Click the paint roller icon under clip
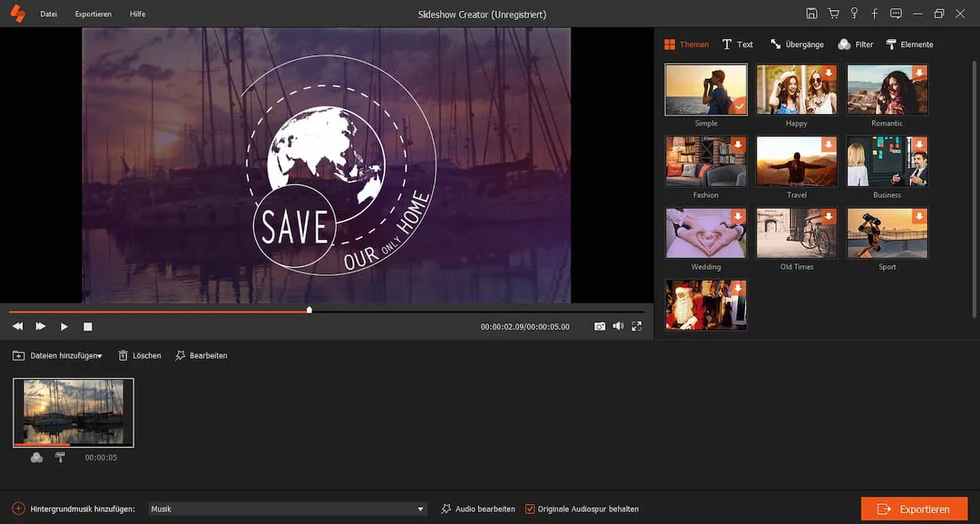Viewport: 980px width, 524px height. 60,457
